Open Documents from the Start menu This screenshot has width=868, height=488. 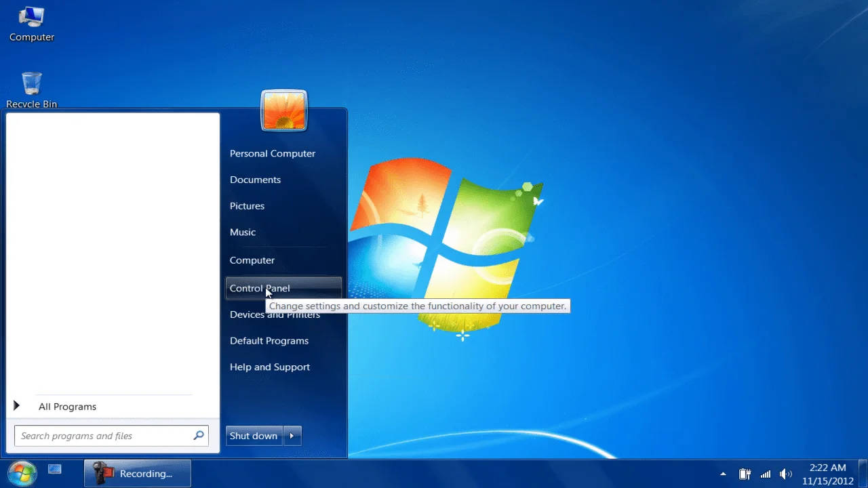pyautogui.click(x=283, y=180)
